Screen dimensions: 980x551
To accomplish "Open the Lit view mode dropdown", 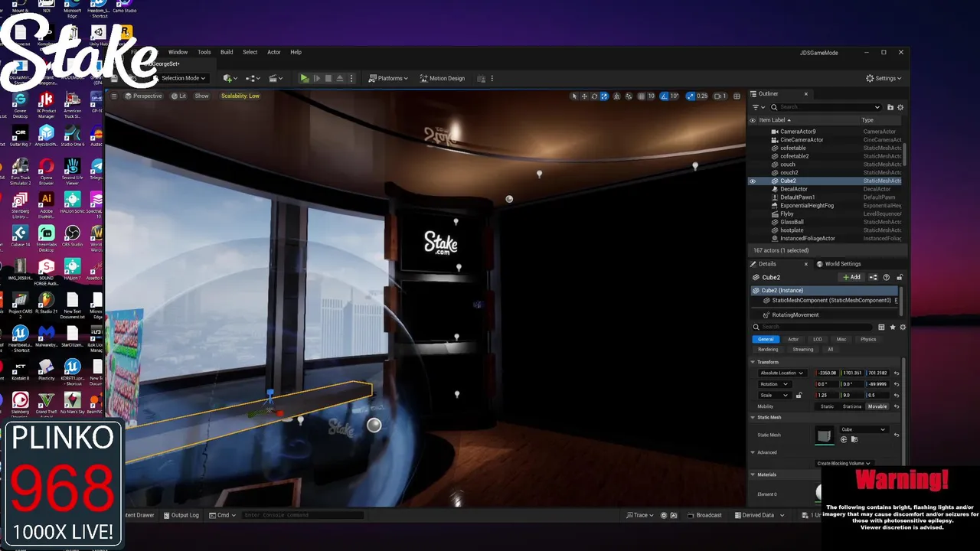I will (x=178, y=96).
